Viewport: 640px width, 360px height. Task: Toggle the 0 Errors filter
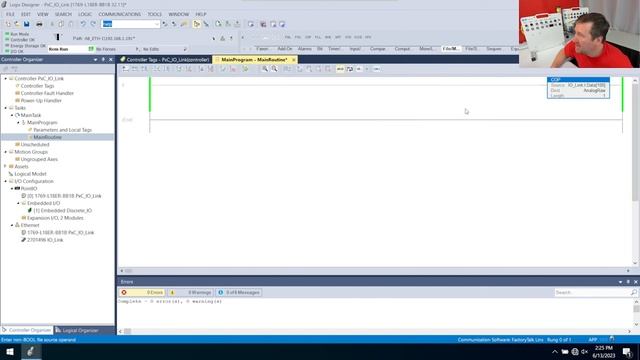click(x=142, y=292)
